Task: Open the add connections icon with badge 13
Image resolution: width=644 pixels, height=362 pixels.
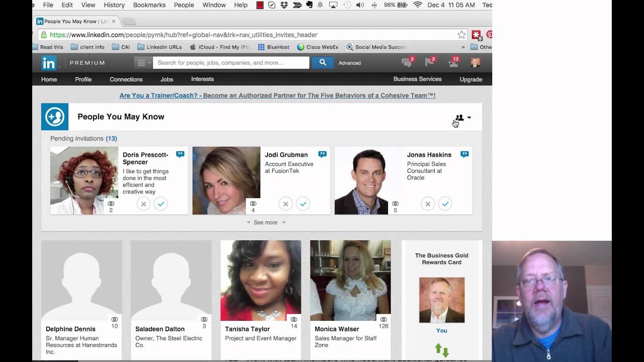Action: (453, 62)
